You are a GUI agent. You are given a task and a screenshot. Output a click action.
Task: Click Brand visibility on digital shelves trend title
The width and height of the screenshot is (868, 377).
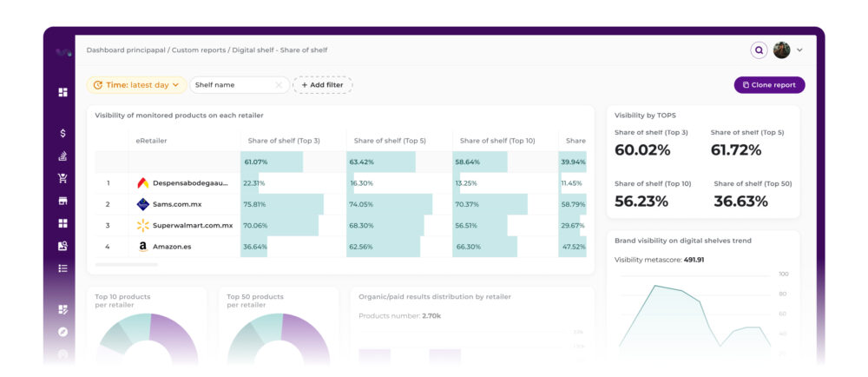[682, 241]
